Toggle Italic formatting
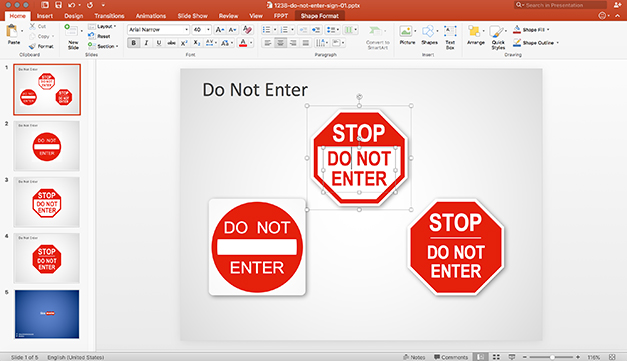 tap(146, 43)
